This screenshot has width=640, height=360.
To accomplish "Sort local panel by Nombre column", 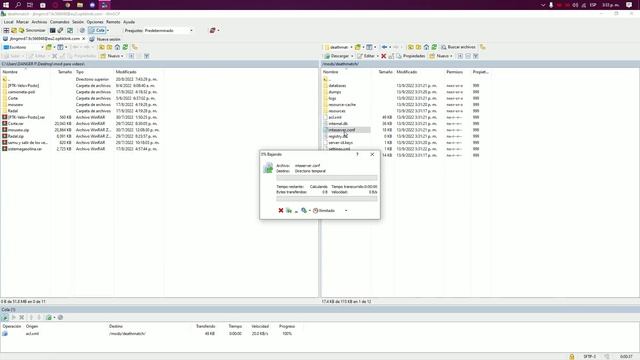I will tap(10, 72).
